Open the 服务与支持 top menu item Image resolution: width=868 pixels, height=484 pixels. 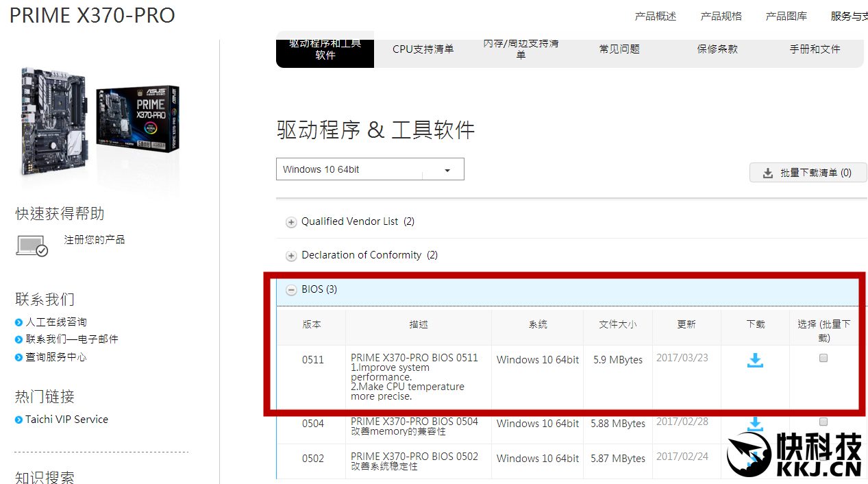tap(850, 16)
